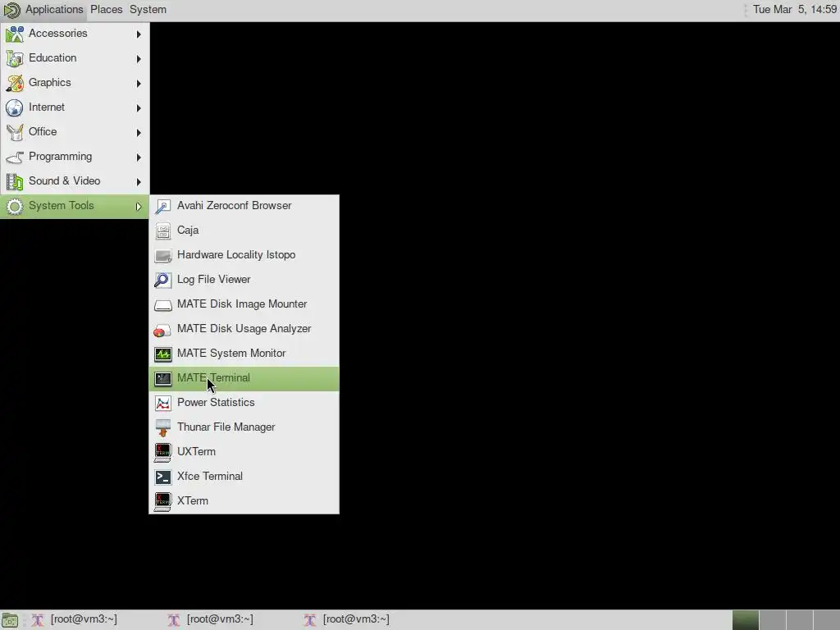The width and height of the screenshot is (840, 630).
Task: Expand the Sound & Video submenu arrow
Action: (139, 181)
